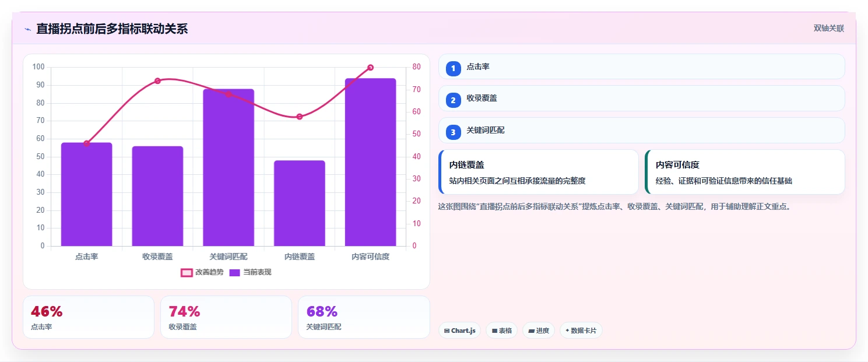Click the trend line point above 收录覆盖
The width and height of the screenshot is (868, 362).
157,80
